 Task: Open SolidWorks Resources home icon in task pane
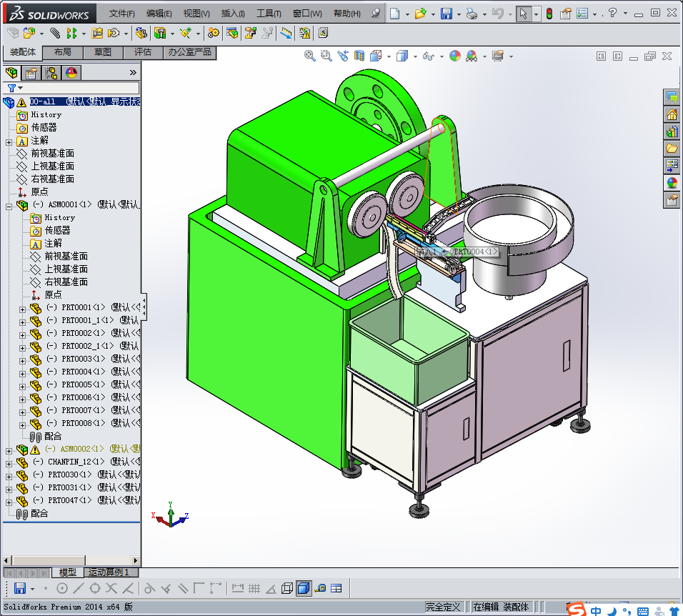[672, 114]
